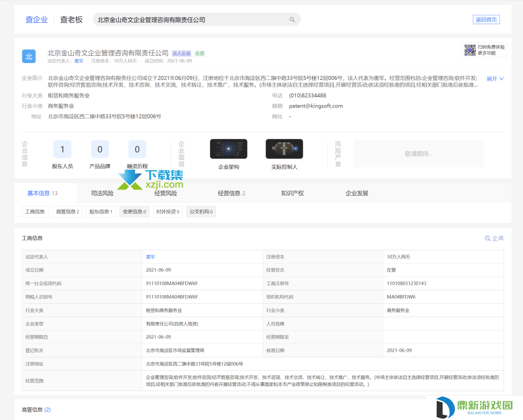Click the 在营 status tag

200,53
